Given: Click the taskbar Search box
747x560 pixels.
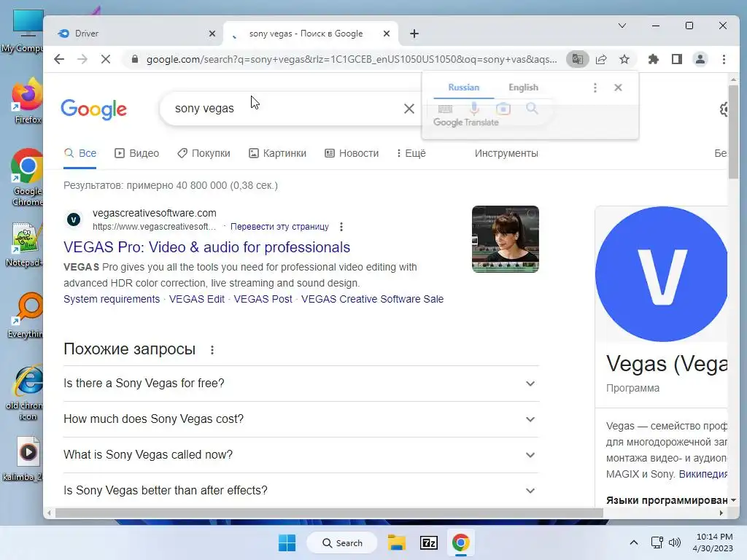Looking at the screenshot, I should [342, 542].
